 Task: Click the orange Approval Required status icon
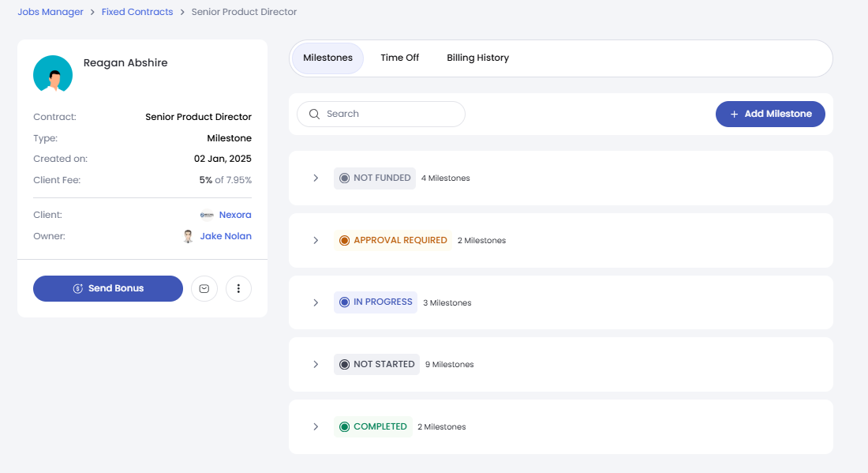(344, 240)
